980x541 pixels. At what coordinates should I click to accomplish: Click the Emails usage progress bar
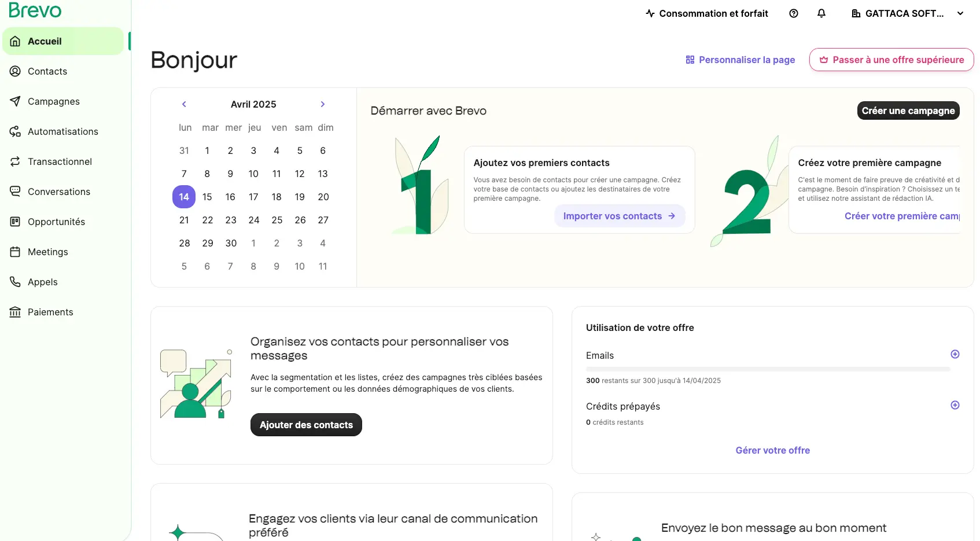click(768, 369)
